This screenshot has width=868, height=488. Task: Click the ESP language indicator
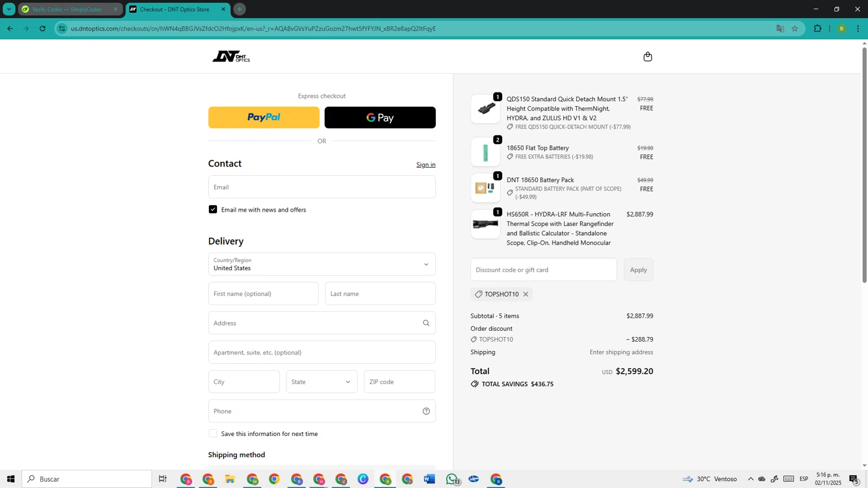click(x=804, y=479)
